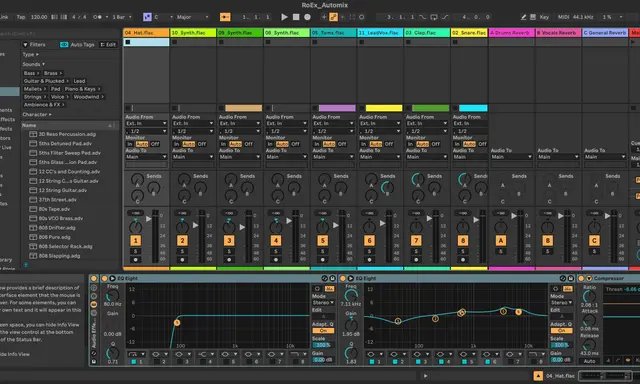Toggle return track A activator button
640x384 pixels.
coord(501,241)
